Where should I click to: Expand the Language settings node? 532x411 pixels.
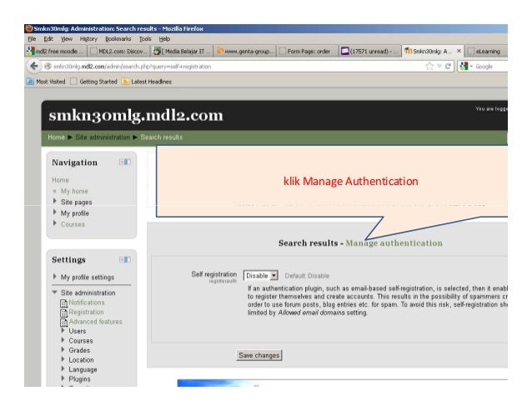coord(63,368)
